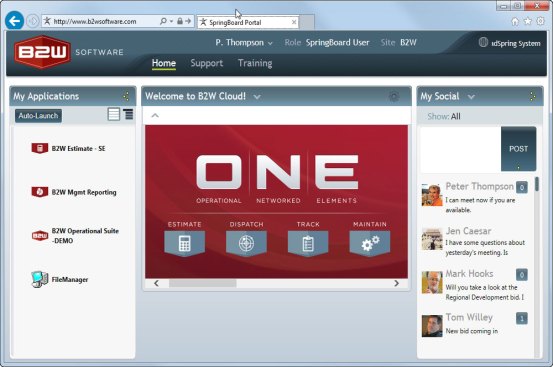Click Mark Hooks' comment count badge
Viewport: 553px width, 367px height.
(522, 275)
